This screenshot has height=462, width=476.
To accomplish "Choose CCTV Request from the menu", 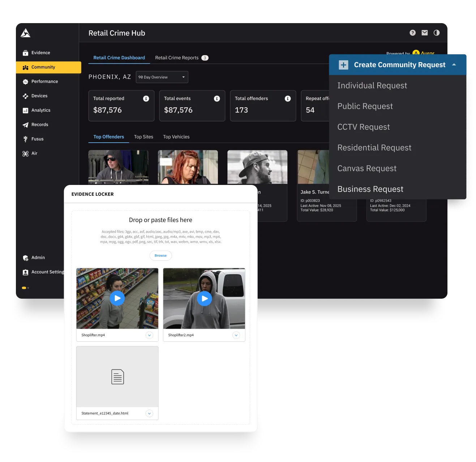I will pos(364,127).
